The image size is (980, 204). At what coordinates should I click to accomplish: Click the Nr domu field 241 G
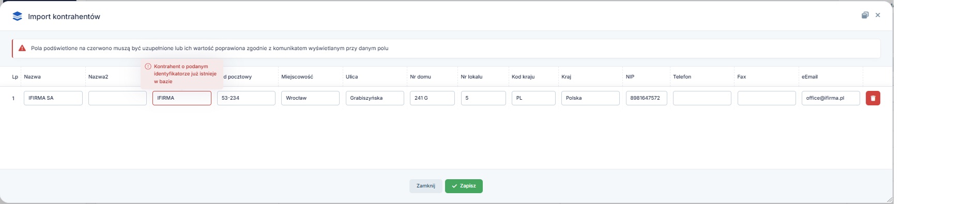(432, 98)
